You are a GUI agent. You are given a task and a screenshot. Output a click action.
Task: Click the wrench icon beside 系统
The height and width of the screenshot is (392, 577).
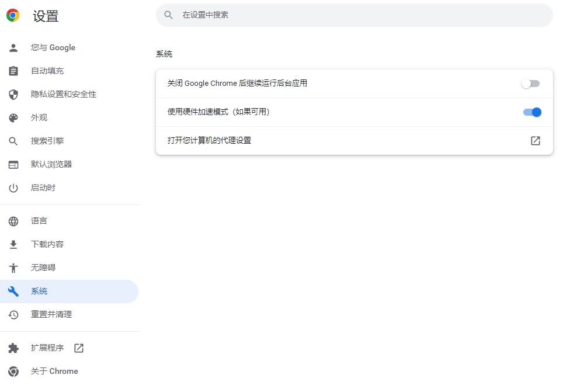[13, 291]
